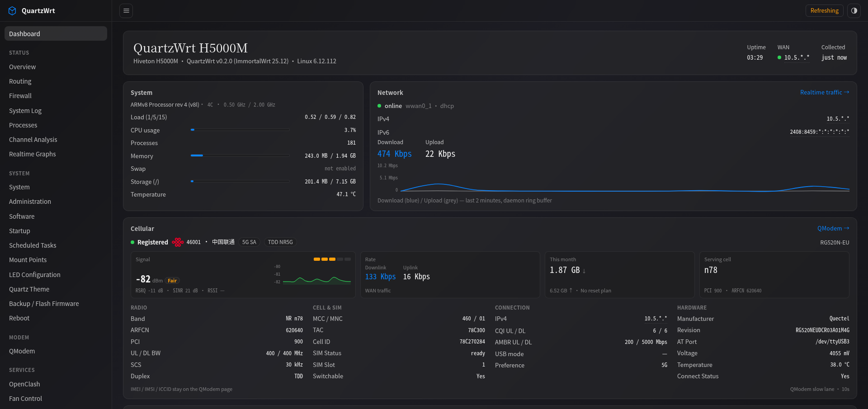Toggle the sidebar with the hamburger icon
Image resolution: width=868 pixels, height=409 pixels.
[127, 11]
